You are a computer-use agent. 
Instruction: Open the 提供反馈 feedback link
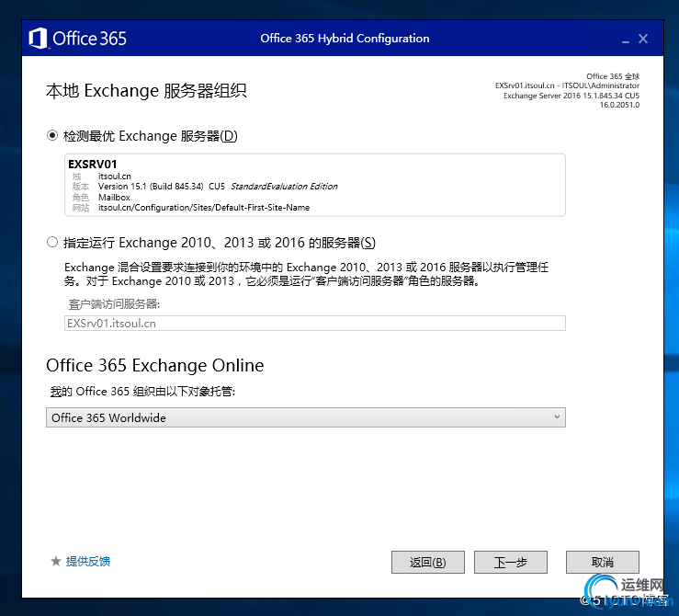click(88, 562)
